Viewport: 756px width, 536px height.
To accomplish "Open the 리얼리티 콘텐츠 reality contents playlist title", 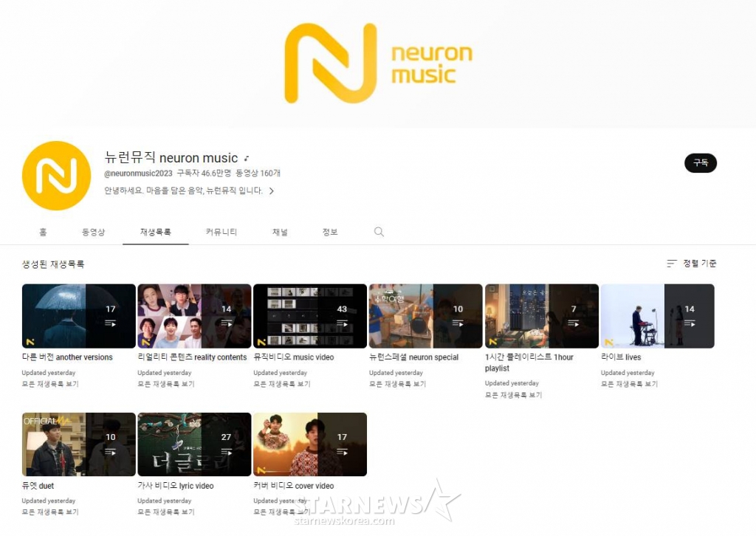I will click(192, 357).
